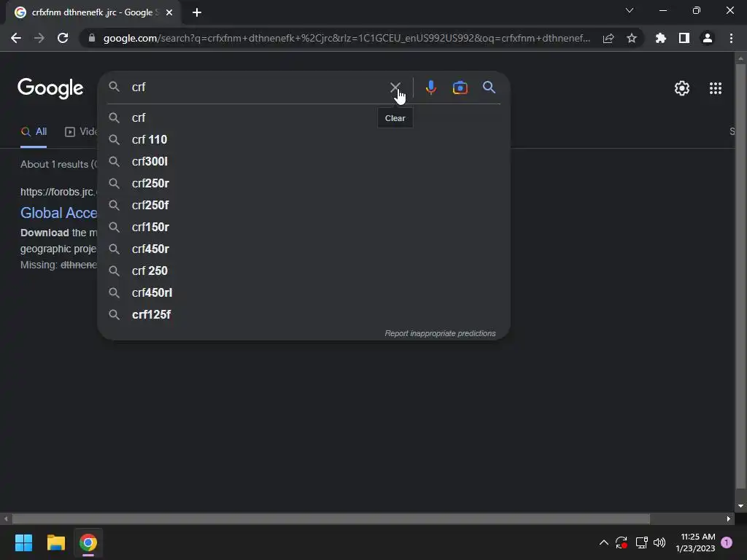This screenshot has height=560, width=747.
Task: Open a new browser tab
Action: point(197,12)
